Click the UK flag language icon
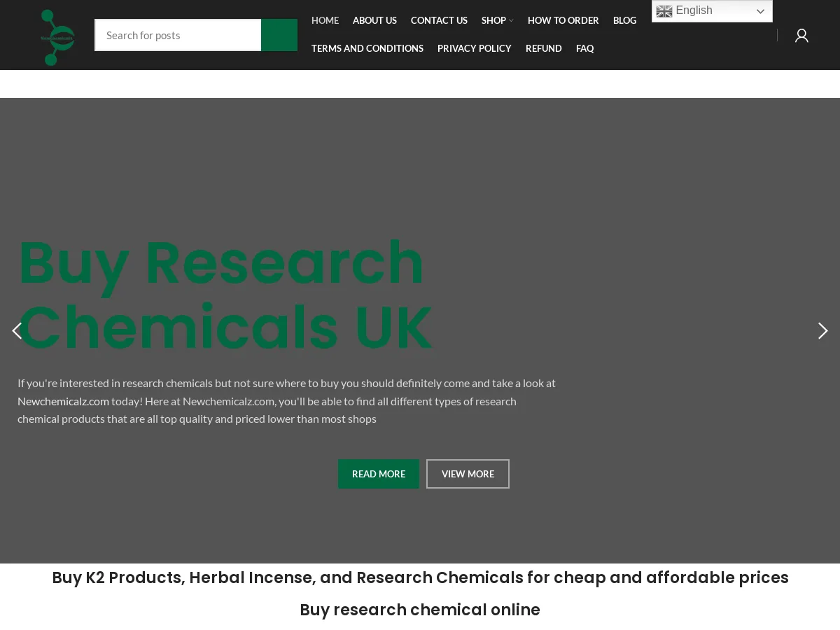This screenshot has height=630, width=840. [664, 11]
